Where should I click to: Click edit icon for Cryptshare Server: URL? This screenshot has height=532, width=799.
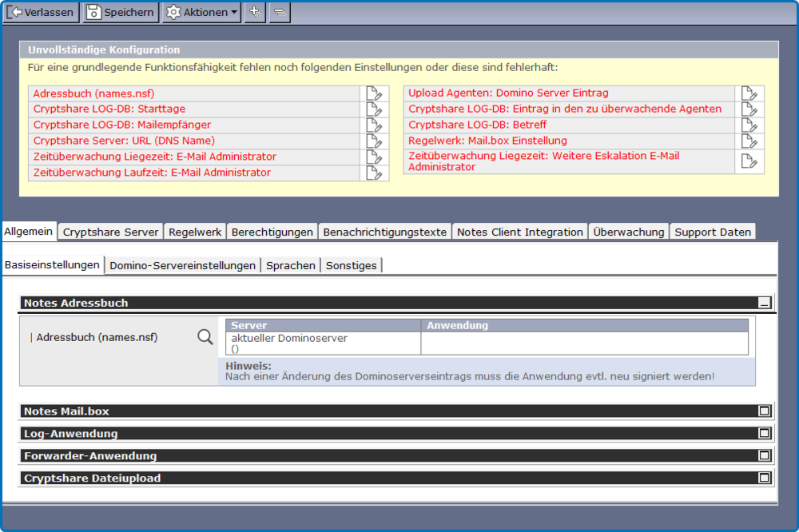[374, 141]
